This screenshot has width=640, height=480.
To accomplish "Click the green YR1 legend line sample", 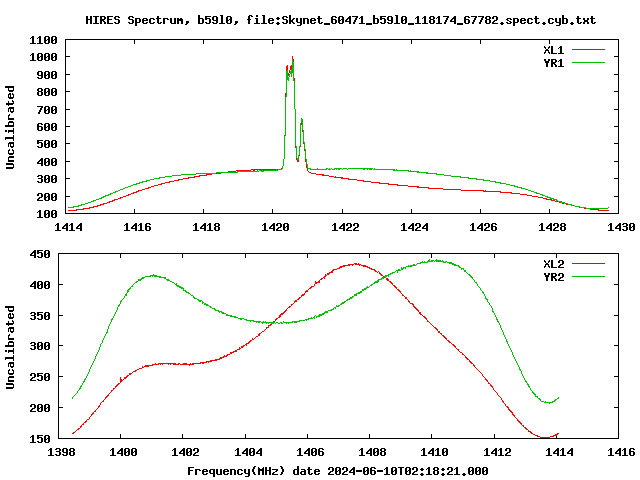I will point(588,63).
